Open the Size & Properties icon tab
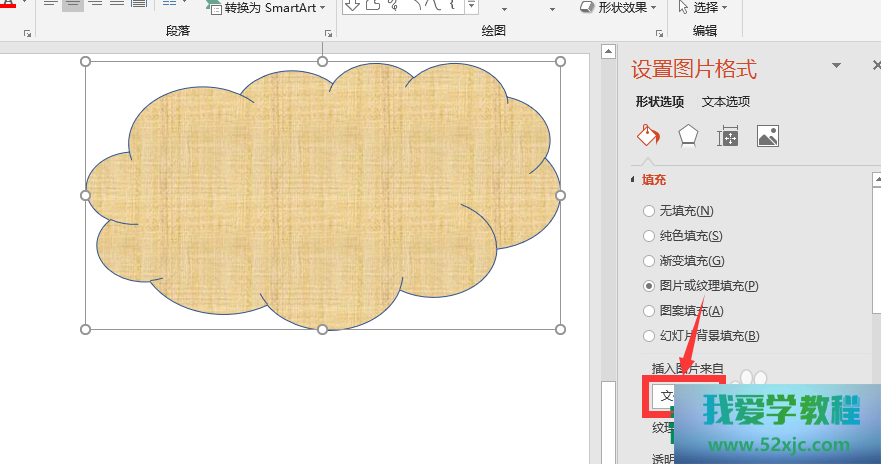Screen dimensions: 881x464 pyautogui.click(x=727, y=137)
